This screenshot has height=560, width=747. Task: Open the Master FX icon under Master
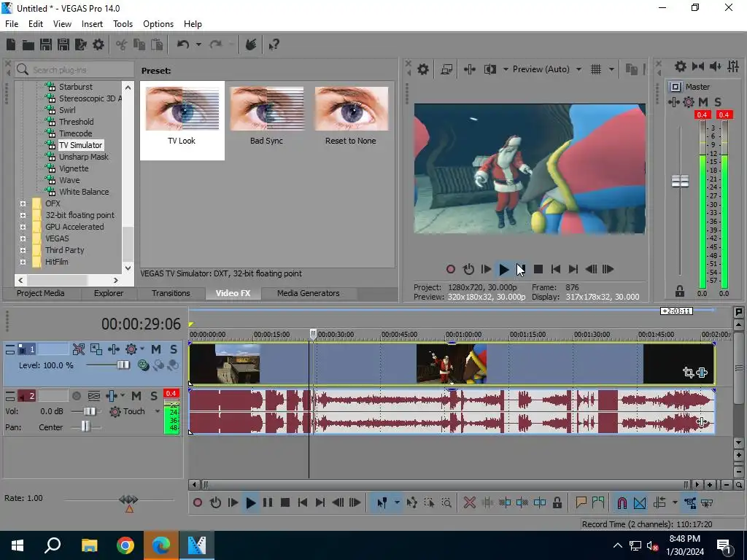pos(673,102)
